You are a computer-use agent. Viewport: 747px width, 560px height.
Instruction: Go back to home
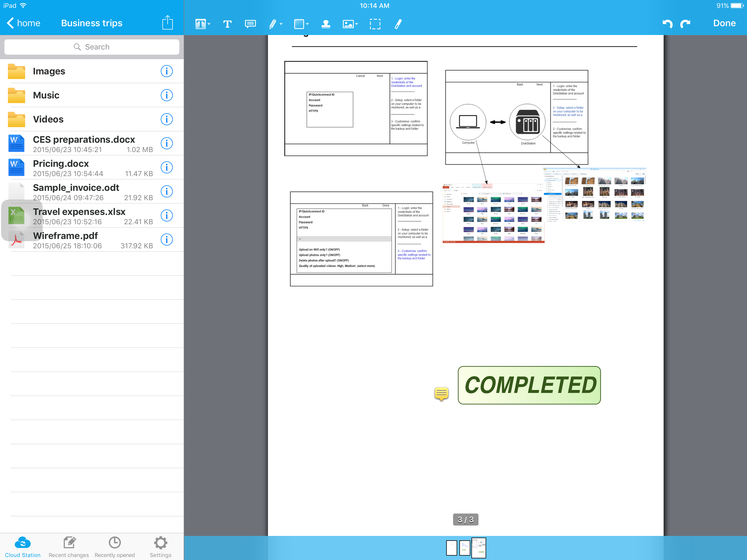23,23
